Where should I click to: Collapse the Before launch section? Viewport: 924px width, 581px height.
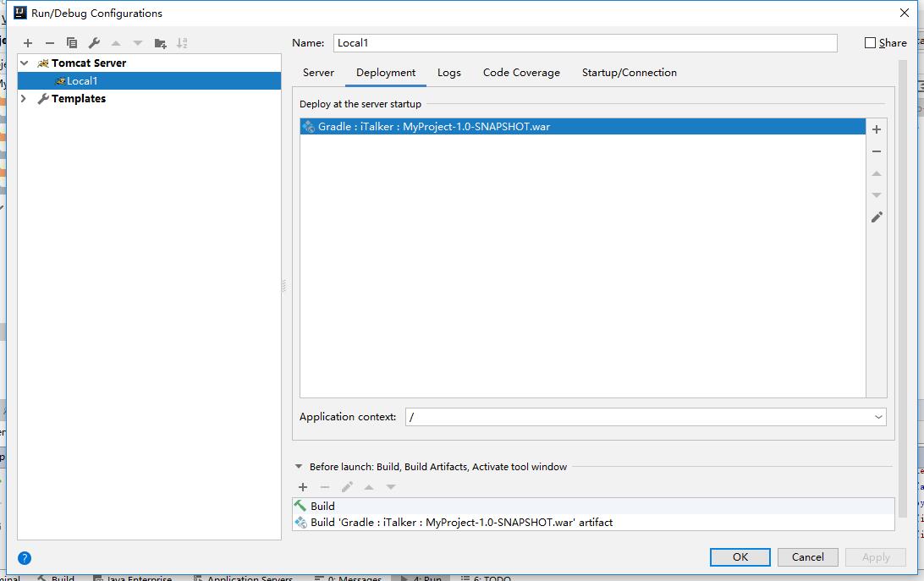[298, 467]
